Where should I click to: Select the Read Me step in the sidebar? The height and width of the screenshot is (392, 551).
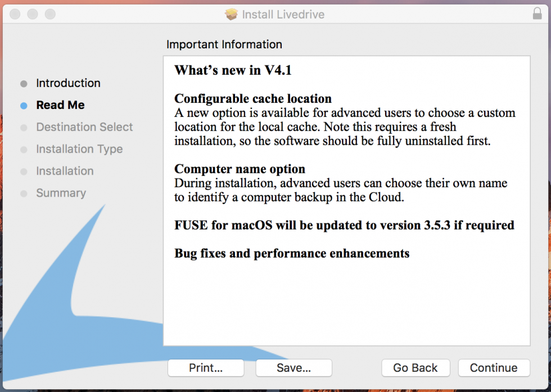[61, 105]
